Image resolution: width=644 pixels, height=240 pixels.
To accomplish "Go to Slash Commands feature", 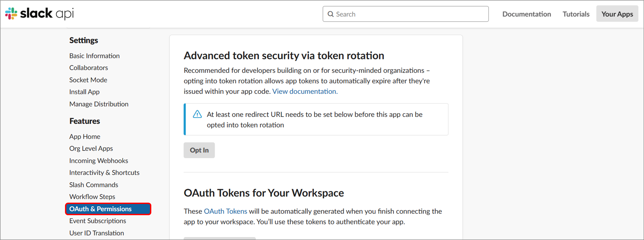I will pos(93,185).
